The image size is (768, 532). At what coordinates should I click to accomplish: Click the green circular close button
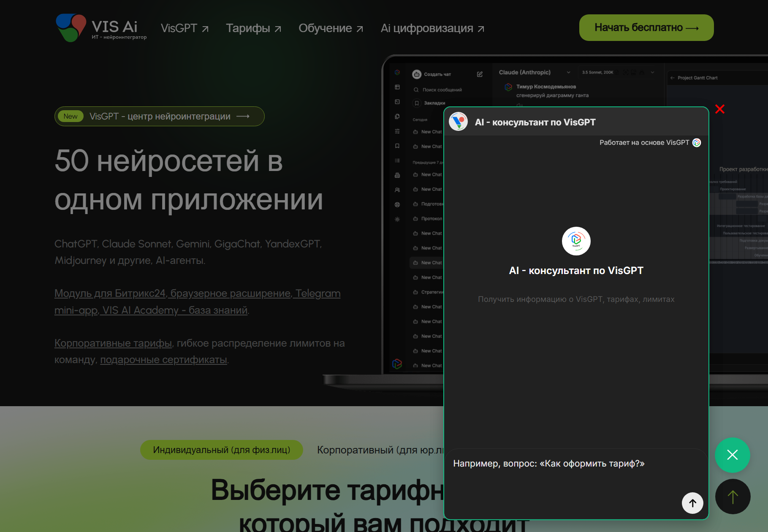point(732,455)
